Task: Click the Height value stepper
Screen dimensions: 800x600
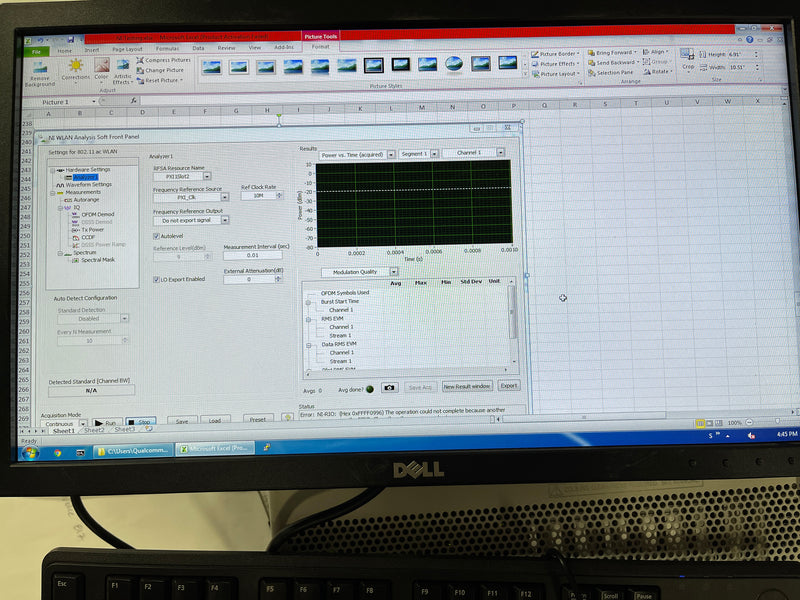Action: point(756,54)
